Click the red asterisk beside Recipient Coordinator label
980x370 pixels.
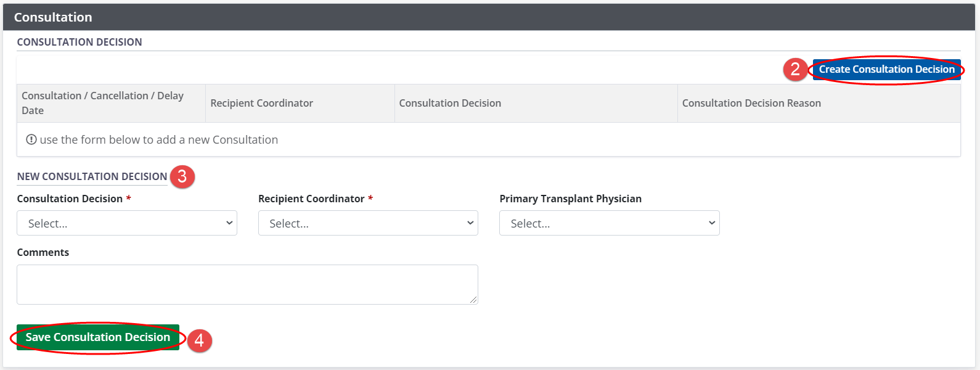pos(370,199)
